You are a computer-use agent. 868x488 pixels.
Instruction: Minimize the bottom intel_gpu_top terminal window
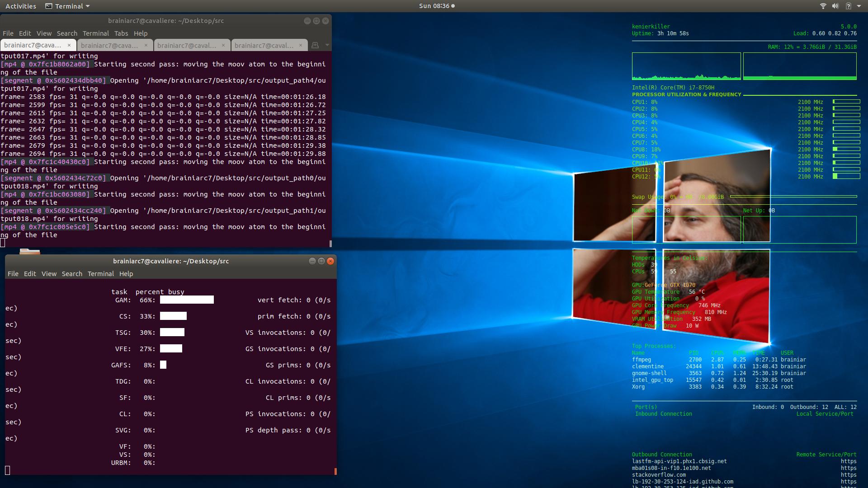(312, 261)
